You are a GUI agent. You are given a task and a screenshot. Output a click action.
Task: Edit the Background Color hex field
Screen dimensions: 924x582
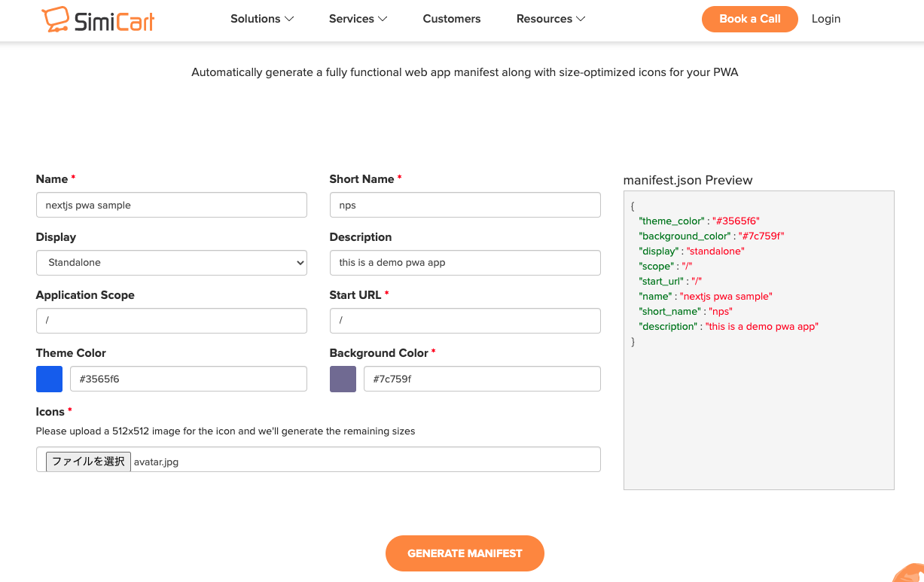(482, 379)
